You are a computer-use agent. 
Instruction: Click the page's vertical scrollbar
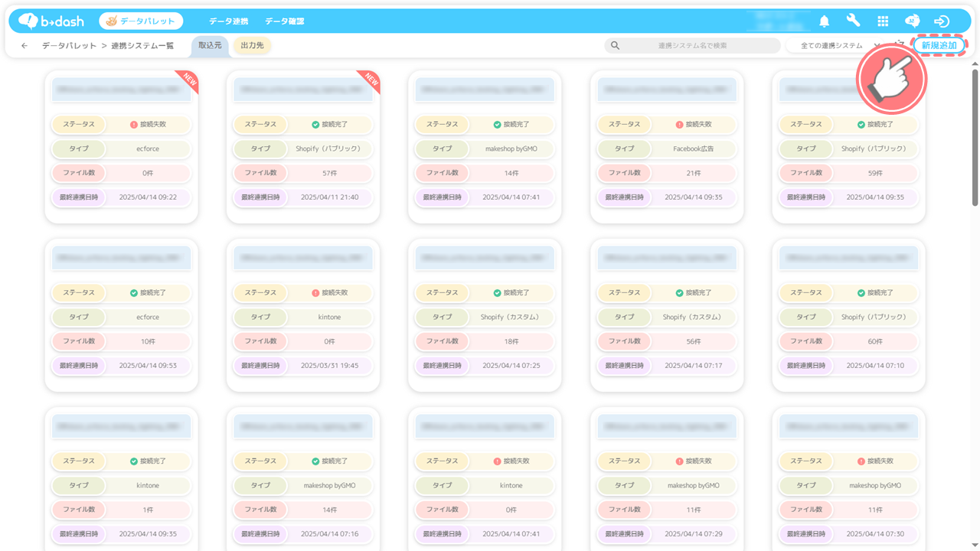pos(975,138)
